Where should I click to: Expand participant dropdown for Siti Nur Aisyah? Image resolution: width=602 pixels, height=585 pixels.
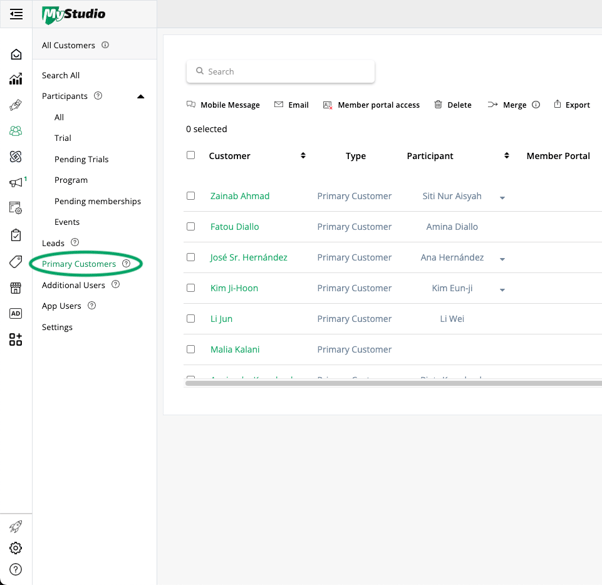(502, 198)
